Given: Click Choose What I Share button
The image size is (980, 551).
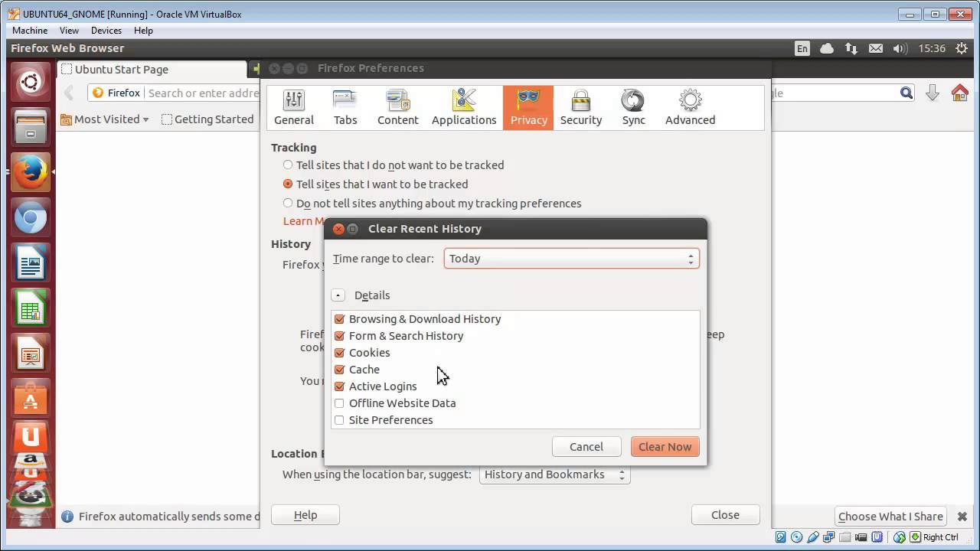Looking at the screenshot, I should click(x=890, y=517).
